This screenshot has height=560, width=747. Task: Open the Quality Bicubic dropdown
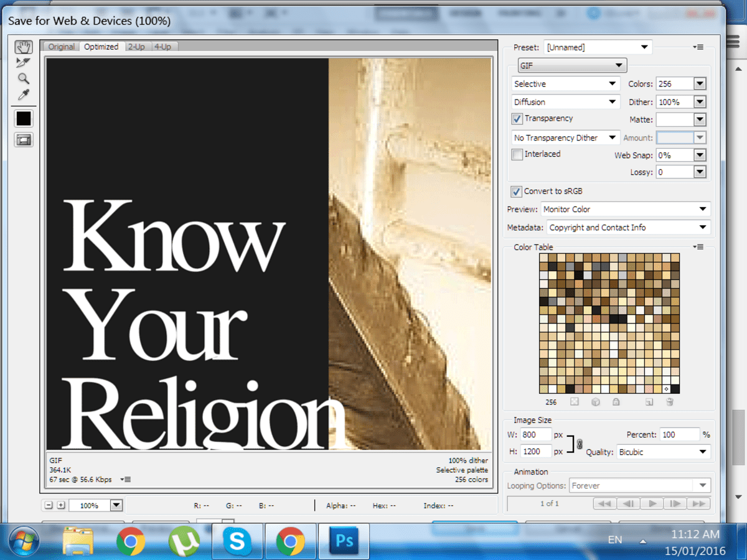[x=664, y=452]
